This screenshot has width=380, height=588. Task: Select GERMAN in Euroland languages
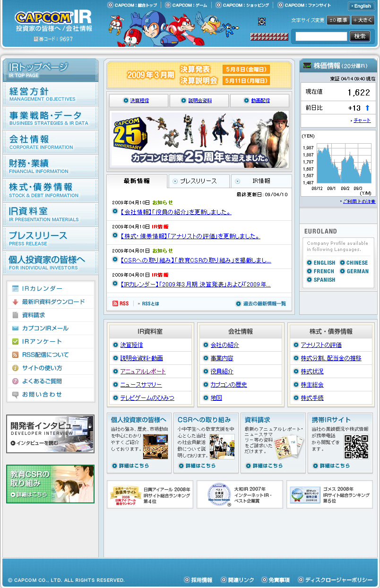click(358, 271)
